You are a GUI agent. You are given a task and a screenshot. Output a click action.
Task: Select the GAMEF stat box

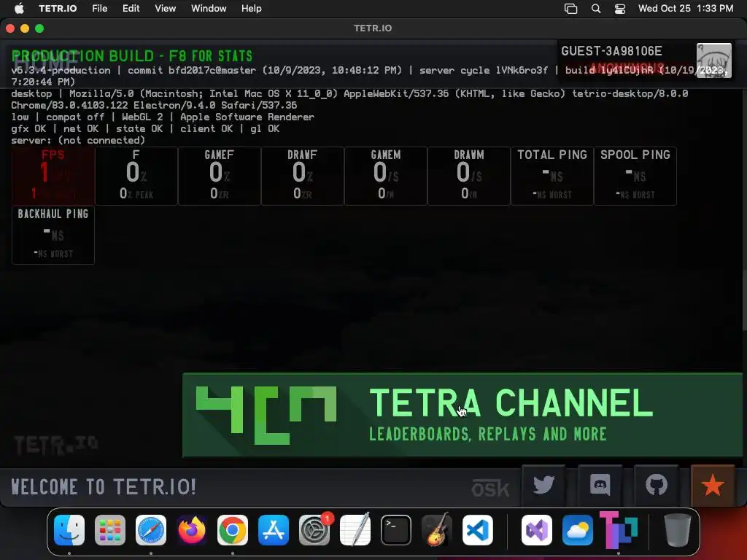pyautogui.click(x=219, y=176)
